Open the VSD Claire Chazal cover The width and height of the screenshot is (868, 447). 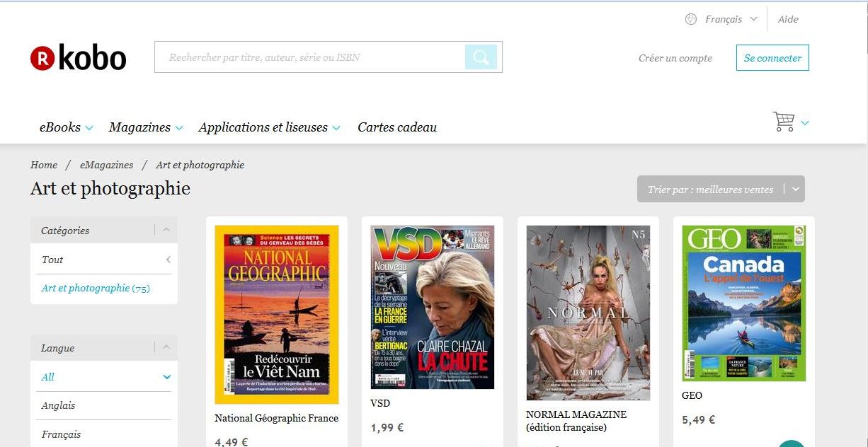pos(433,307)
